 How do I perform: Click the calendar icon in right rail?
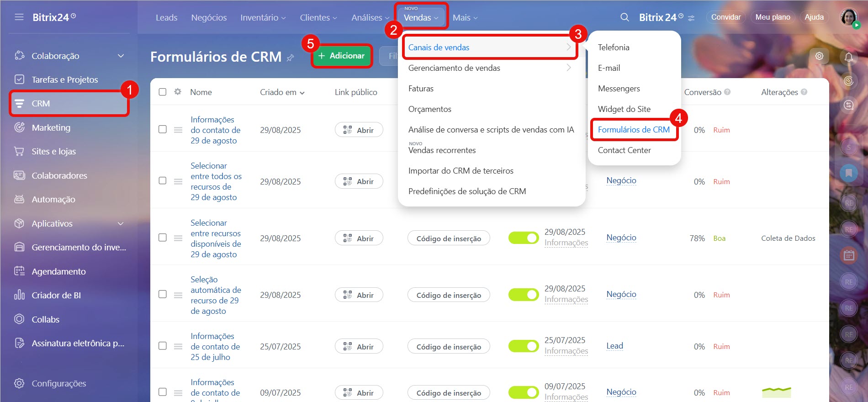849,255
